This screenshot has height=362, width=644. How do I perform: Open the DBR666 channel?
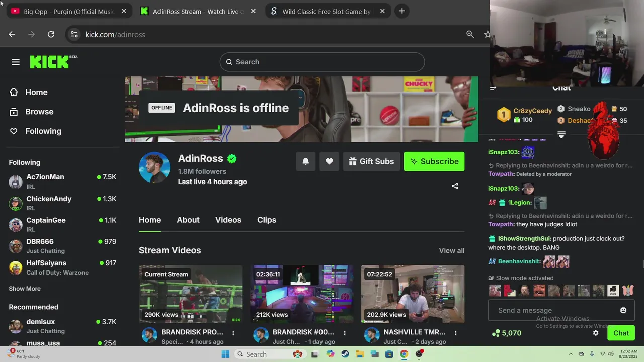pos(62,246)
